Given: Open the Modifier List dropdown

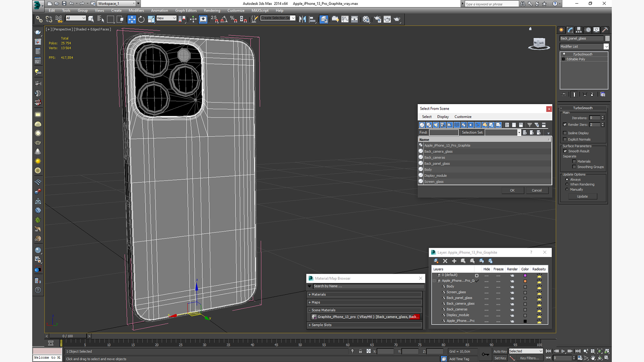Looking at the screenshot, I should [606, 47].
